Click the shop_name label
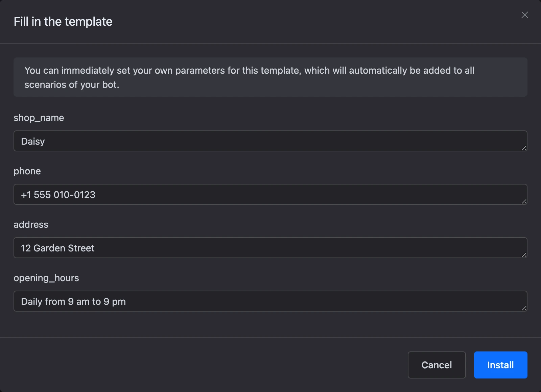541x392 pixels. tap(39, 118)
